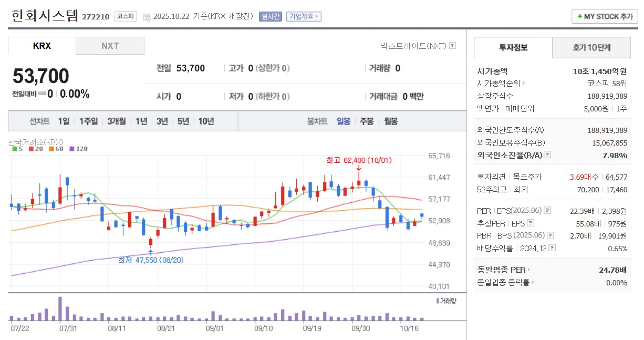Click the 시가총액 value 10조 1,450억원
The image size is (644, 340).
600,71
